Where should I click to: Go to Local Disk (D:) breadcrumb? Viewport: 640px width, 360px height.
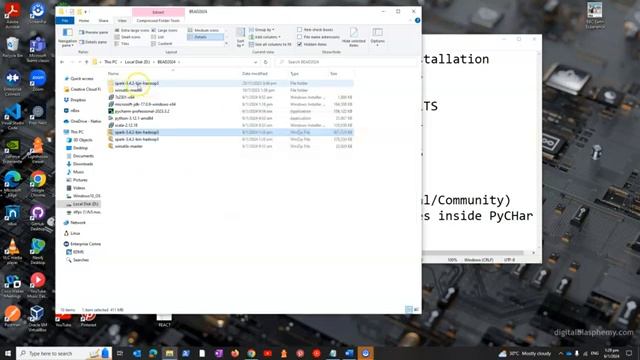[x=137, y=62]
